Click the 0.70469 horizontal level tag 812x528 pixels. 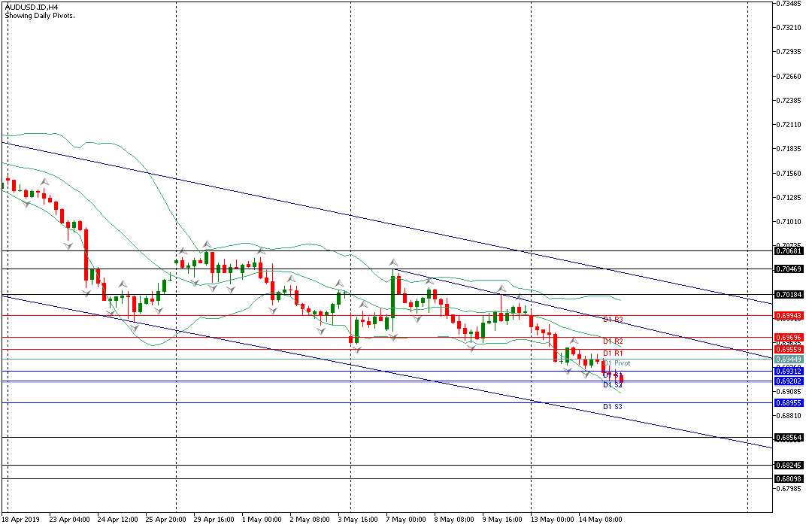tap(788, 269)
